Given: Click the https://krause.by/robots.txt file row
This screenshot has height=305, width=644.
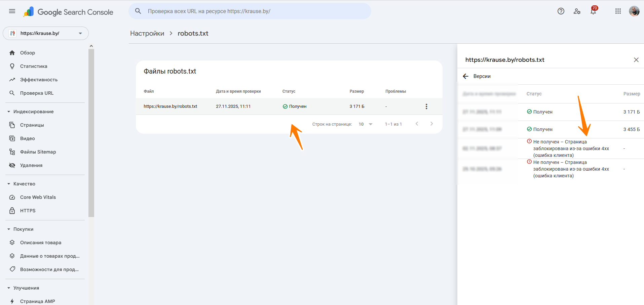Looking at the screenshot, I should [170, 106].
